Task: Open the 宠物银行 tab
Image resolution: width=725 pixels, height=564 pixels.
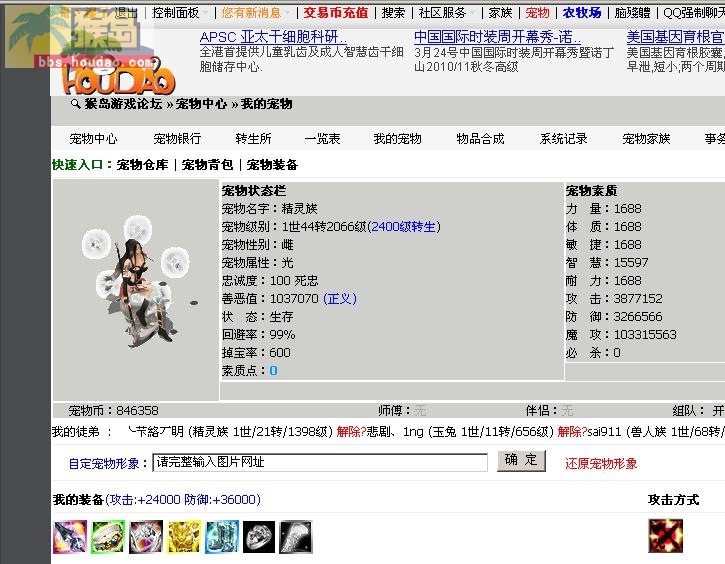Action: (x=177, y=139)
